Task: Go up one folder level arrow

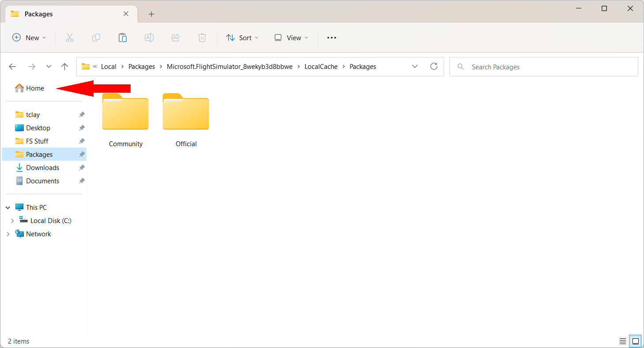Action: (x=65, y=67)
